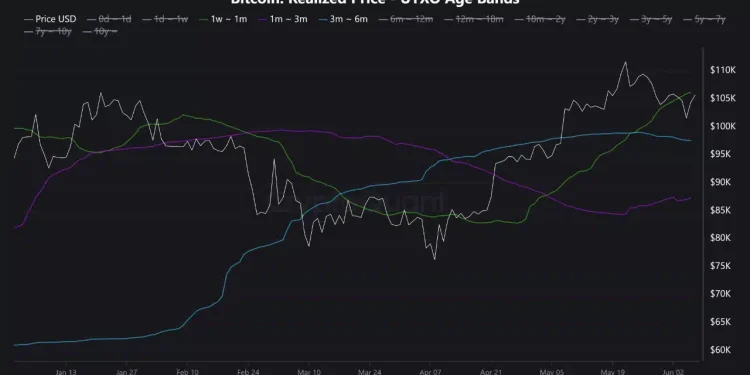Click the $110K y-axis label
Image resolution: width=750 pixels, height=375 pixels.
(x=723, y=70)
